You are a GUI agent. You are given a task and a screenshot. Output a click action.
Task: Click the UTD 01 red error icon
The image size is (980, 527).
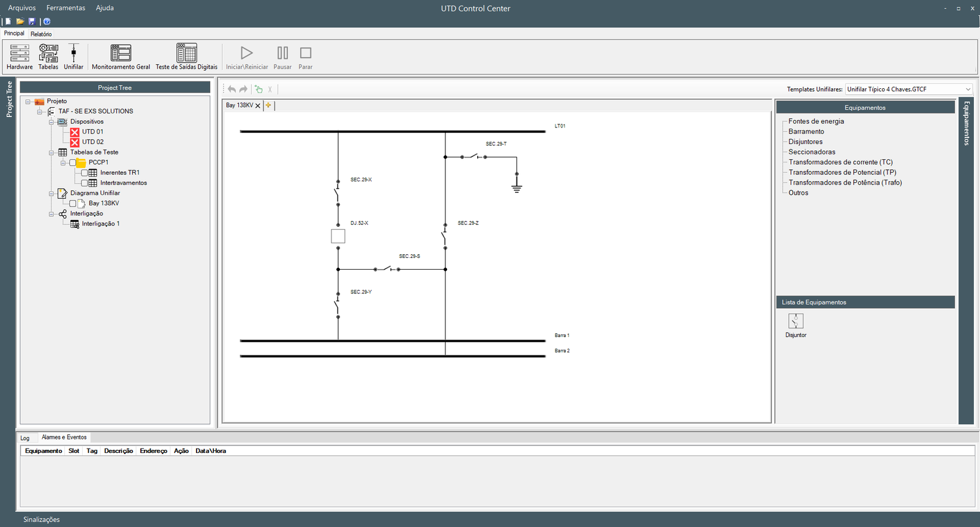(x=75, y=132)
